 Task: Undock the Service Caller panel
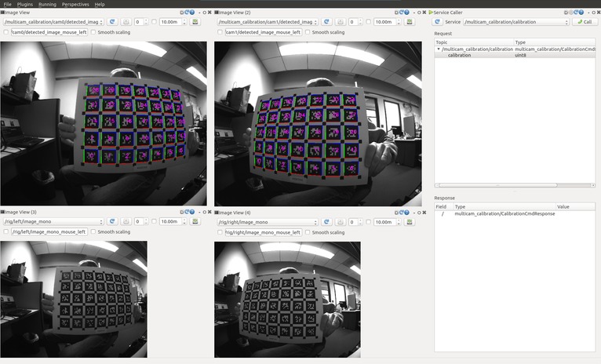pyautogui.click(x=593, y=13)
